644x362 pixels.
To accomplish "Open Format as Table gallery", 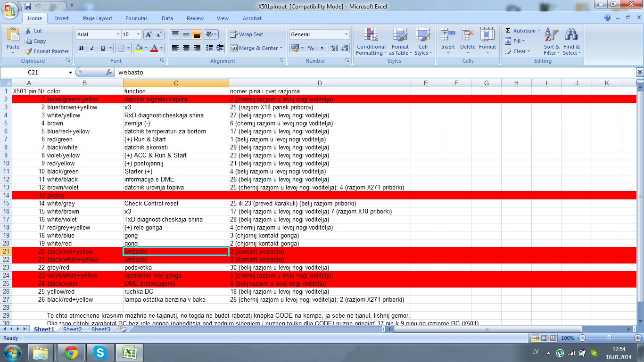I will (400, 41).
